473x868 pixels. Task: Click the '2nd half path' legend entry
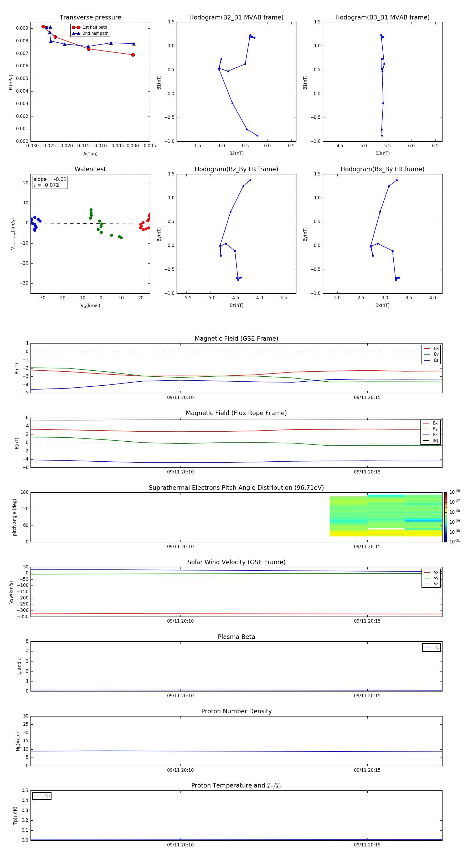coord(90,33)
